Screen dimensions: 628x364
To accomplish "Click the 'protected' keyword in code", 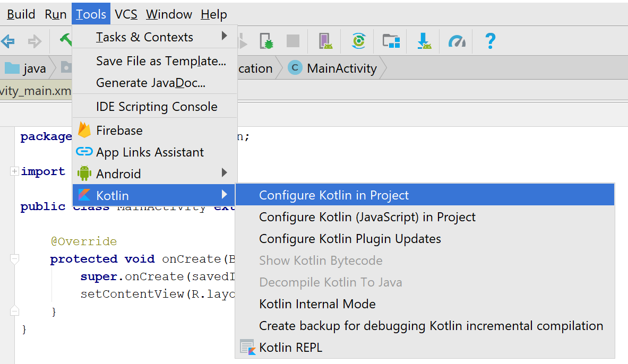I will pos(84,259).
